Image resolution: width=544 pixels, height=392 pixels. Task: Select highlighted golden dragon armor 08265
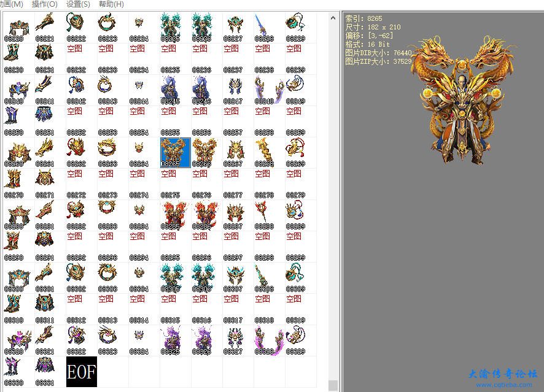click(x=175, y=153)
